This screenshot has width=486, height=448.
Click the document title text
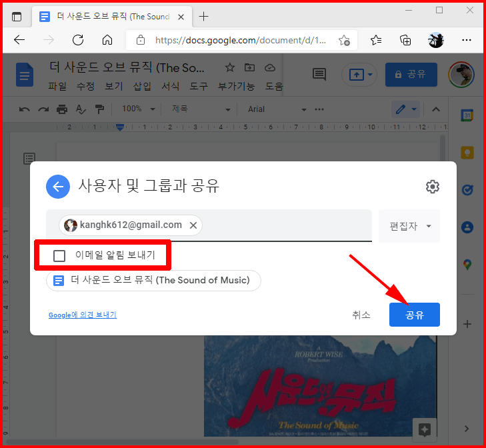127,67
